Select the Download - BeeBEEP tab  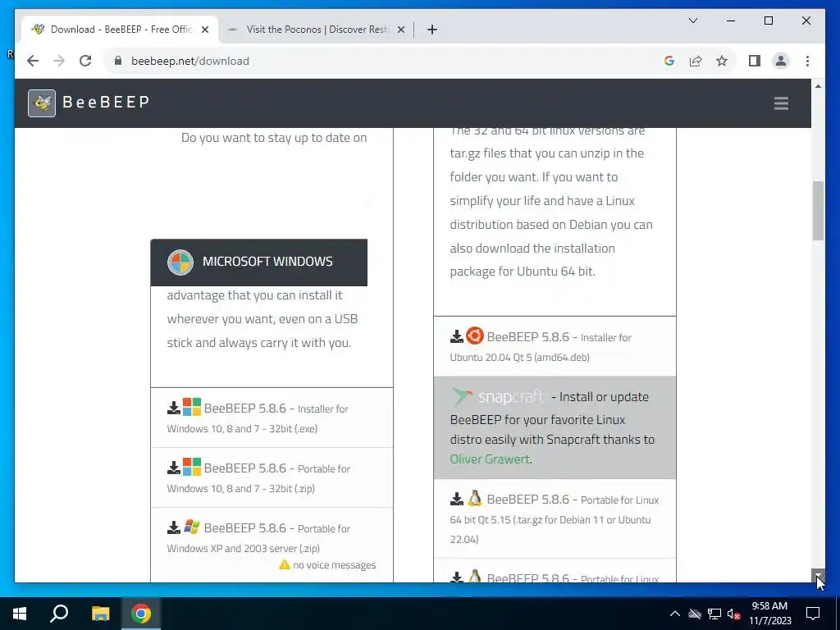[120, 30]
